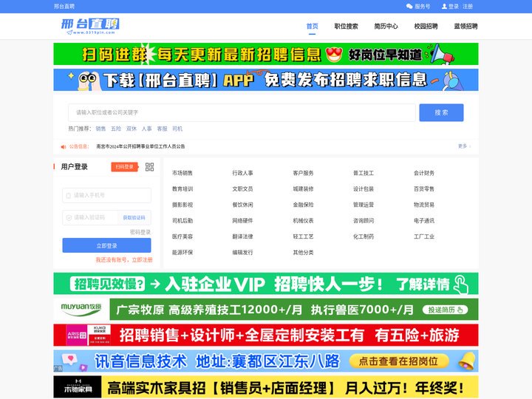Open the 校园招聘 nav tab

426,26
